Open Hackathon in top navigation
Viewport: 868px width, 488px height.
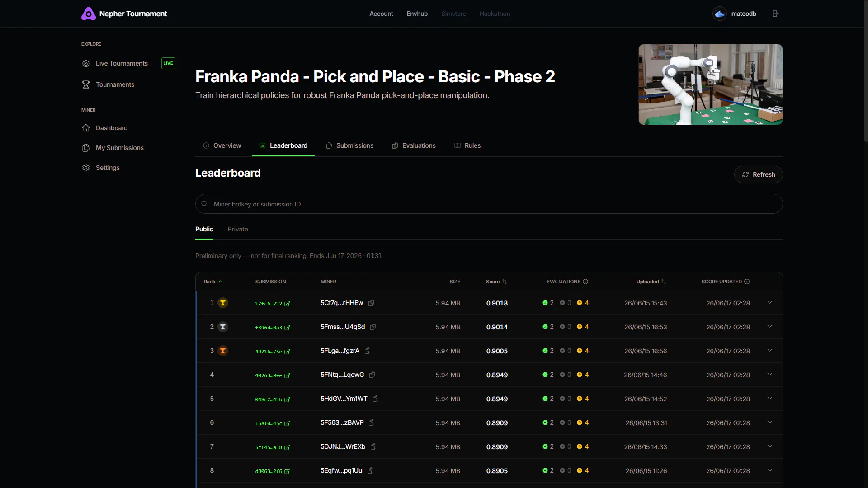coord(495,14)
